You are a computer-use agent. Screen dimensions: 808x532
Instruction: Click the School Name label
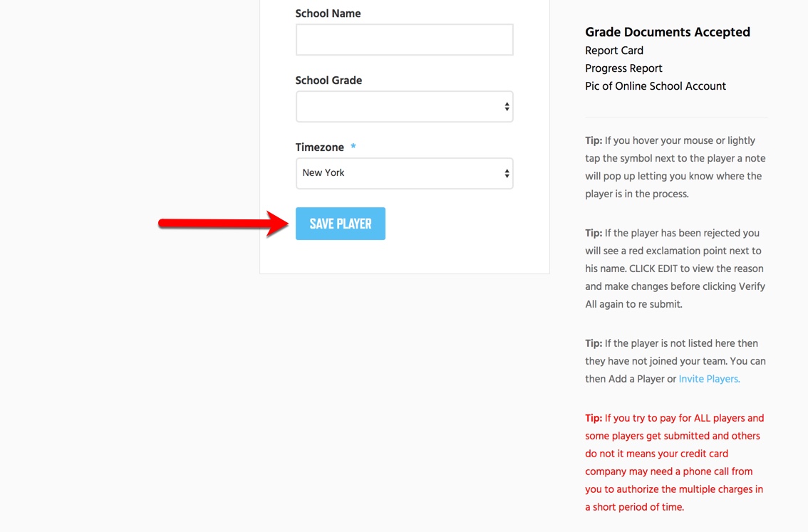(328, 14)
